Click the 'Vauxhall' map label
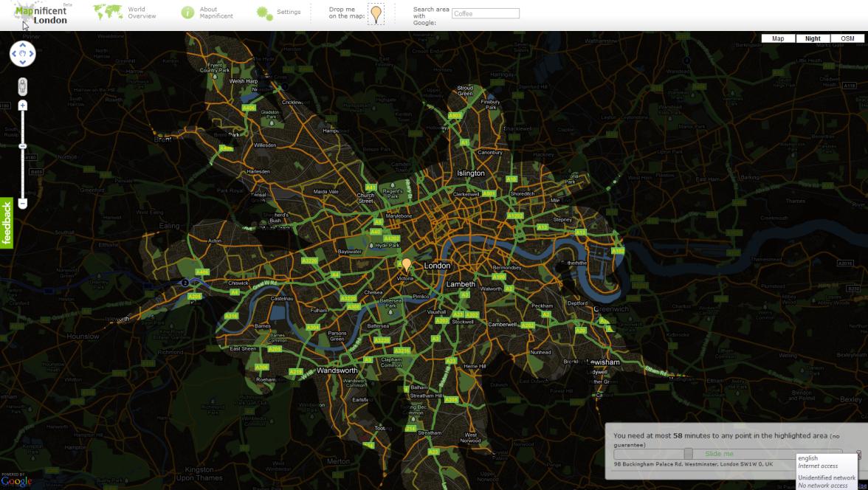Viewport: 868px width, 490px height. (x=437, y=311)
